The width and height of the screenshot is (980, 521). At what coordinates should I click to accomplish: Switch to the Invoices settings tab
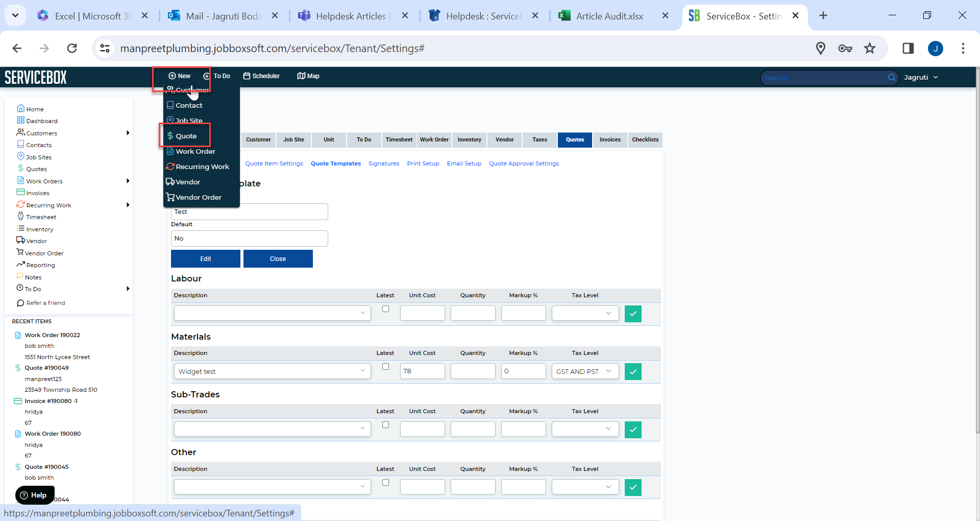610,140
